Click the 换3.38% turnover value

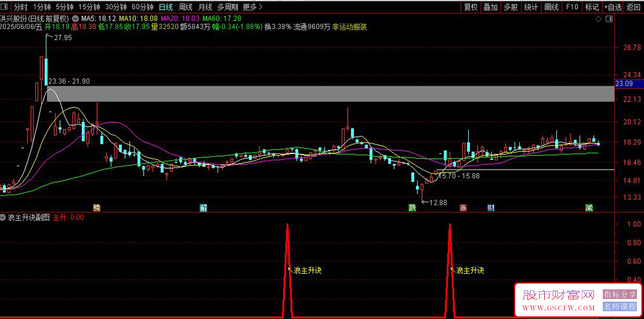coord(278,26)
